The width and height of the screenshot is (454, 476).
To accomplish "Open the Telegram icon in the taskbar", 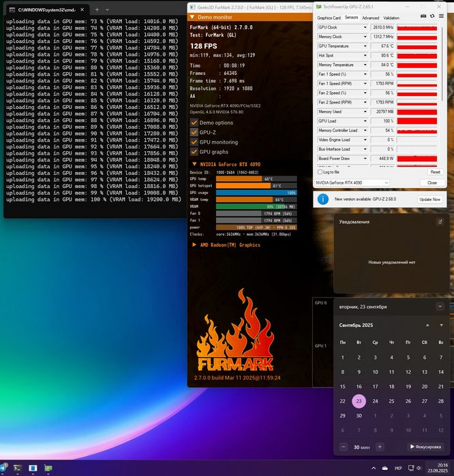I will point(3,468).
